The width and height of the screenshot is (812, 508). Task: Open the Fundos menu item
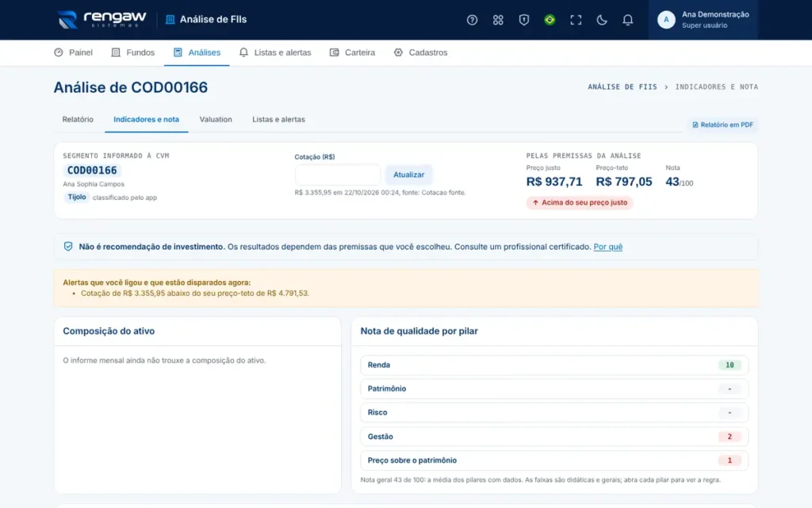coord(133,52)
